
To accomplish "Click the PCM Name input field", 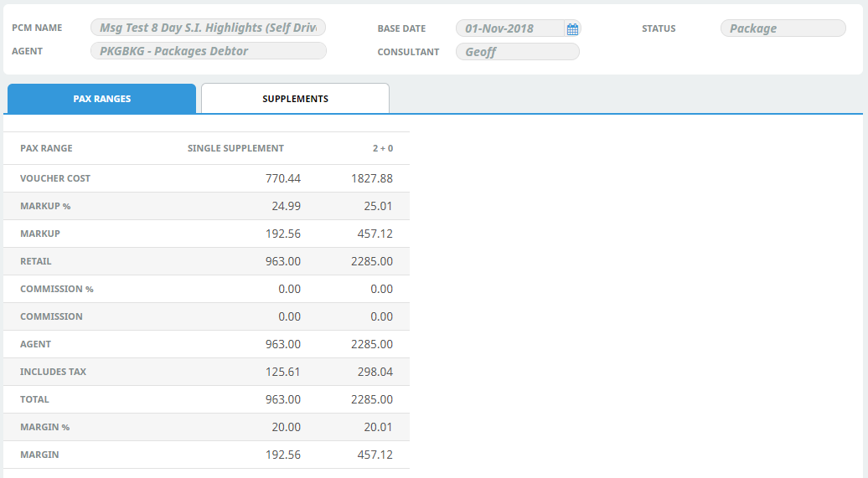I will click(x=208, y=28).
